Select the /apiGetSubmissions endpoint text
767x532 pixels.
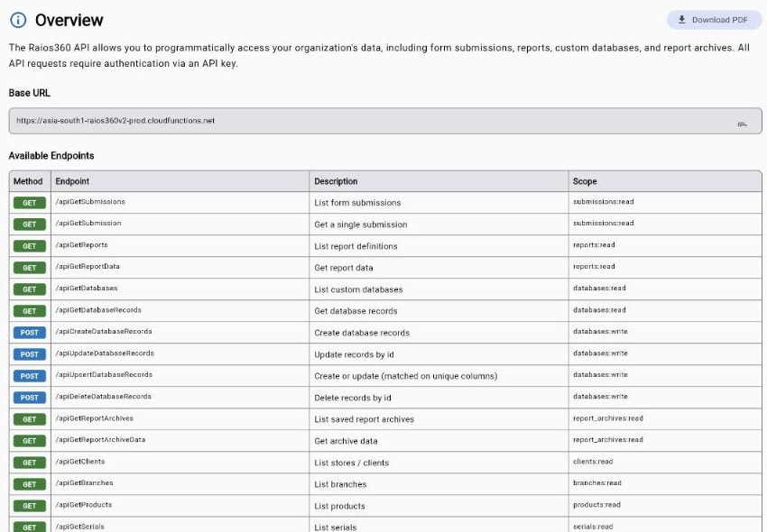point(90,201)
